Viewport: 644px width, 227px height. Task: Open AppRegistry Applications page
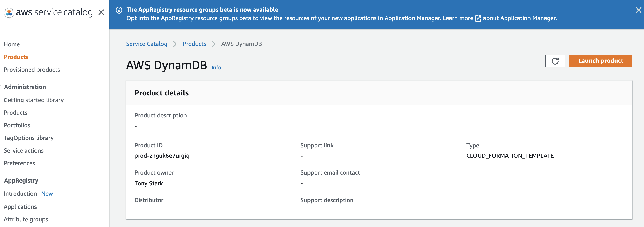20,207
